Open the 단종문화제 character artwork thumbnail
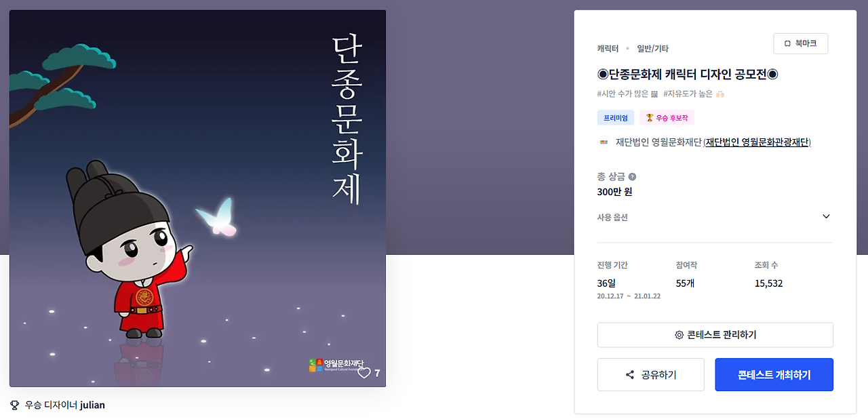The height and width of the screenshot is (419, 868). [x=197, y=199]
